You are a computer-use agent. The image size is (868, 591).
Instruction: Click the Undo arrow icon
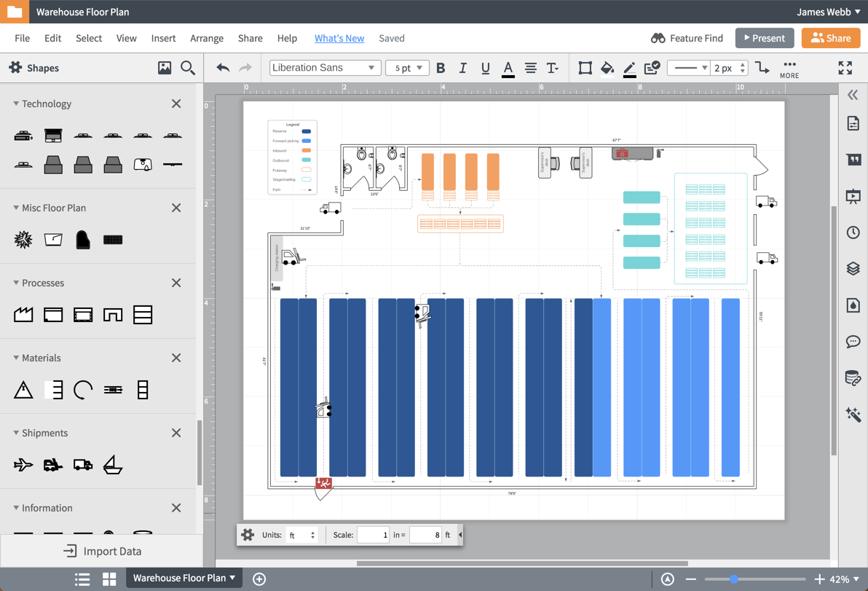(223, 68)
